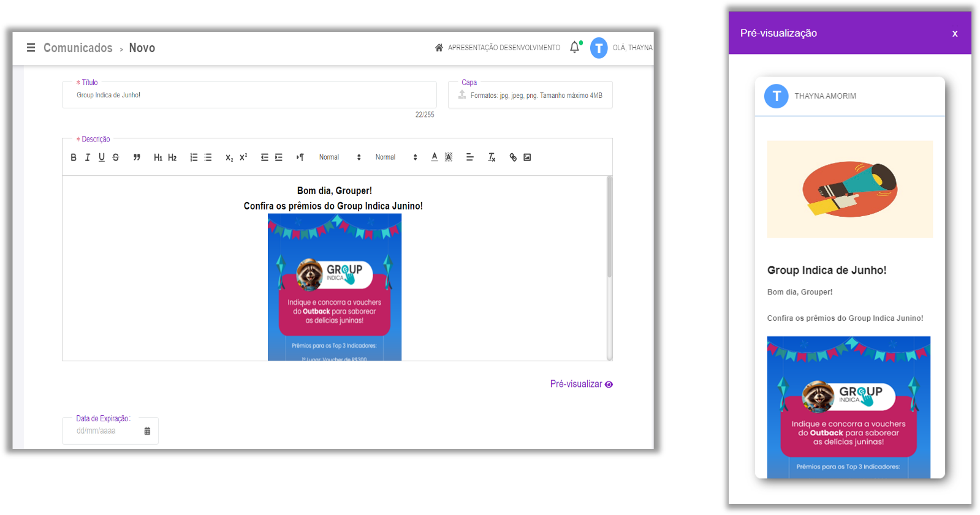The height and width of the screenshot is (515, 980).
Task: Insert an image in the editor
Action: [527, 157]
